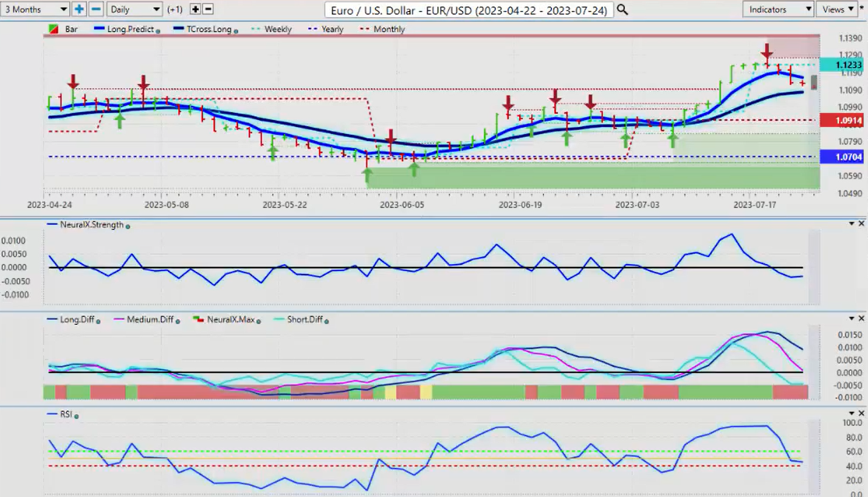Click the blue 1.0704 yearly price label
Image resolution: width=868 pixels, height=497 pixels.
(x=841, y=157)
